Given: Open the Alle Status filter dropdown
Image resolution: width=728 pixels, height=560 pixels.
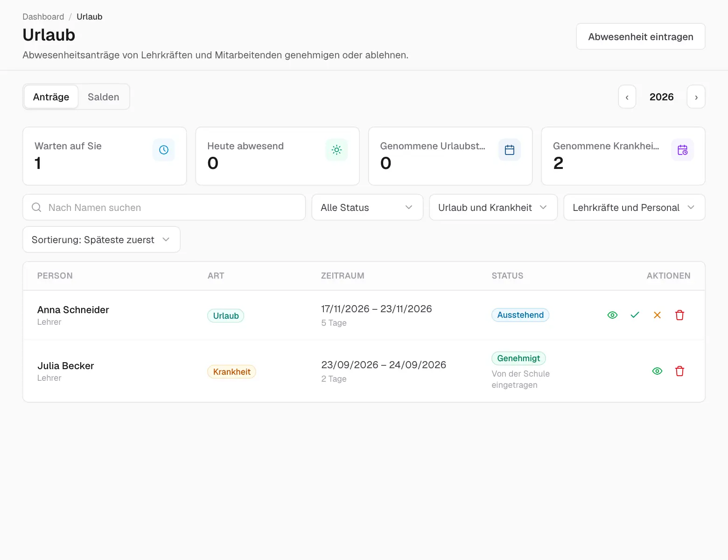Looking at the screenshot, I should (367, 207).
